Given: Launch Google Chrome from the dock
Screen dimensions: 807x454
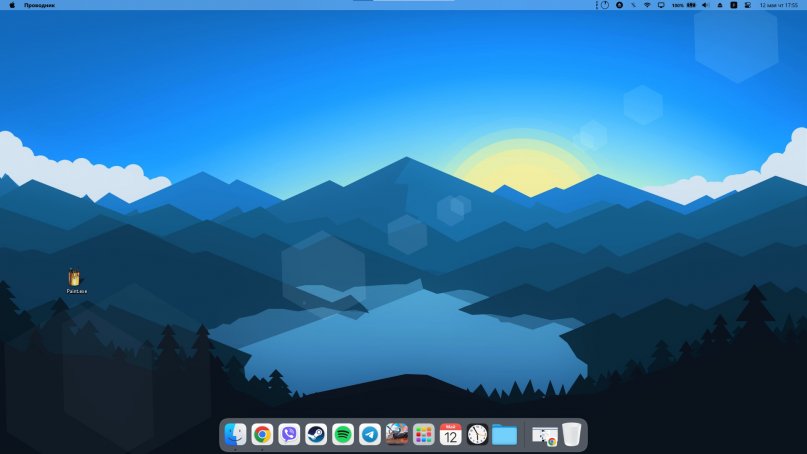Looking at the screenshot, I should pyautogui.click(x=262, y=434).
